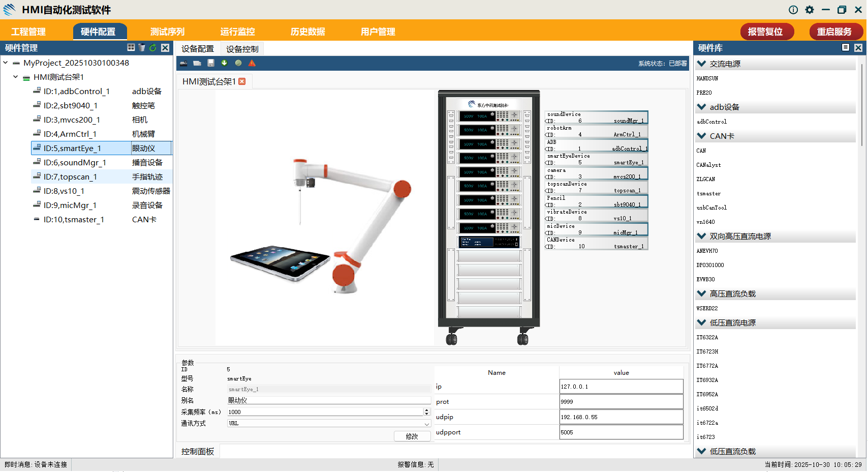Viewport: 868px width, 472px height.
Task: Click the 报警复位 button
Action: coord(766,32)
